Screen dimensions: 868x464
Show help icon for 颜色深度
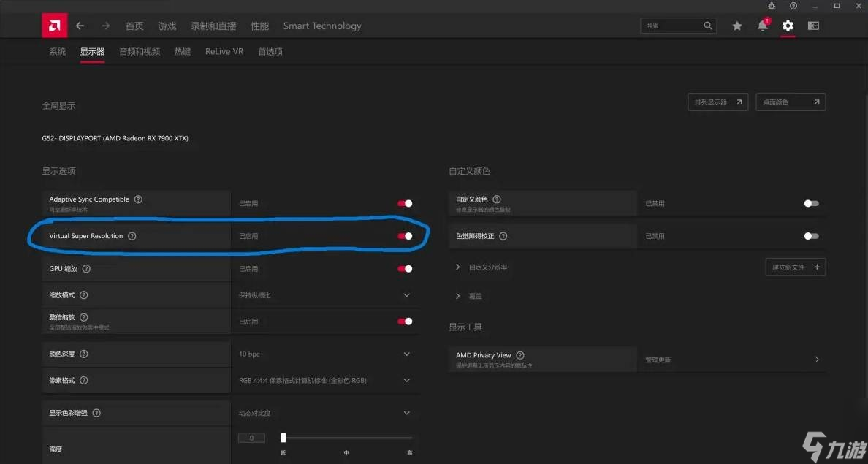click(83, 354)
